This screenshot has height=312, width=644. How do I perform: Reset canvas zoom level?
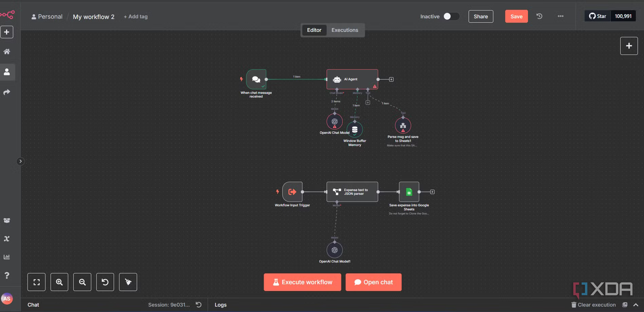[105, 282]
